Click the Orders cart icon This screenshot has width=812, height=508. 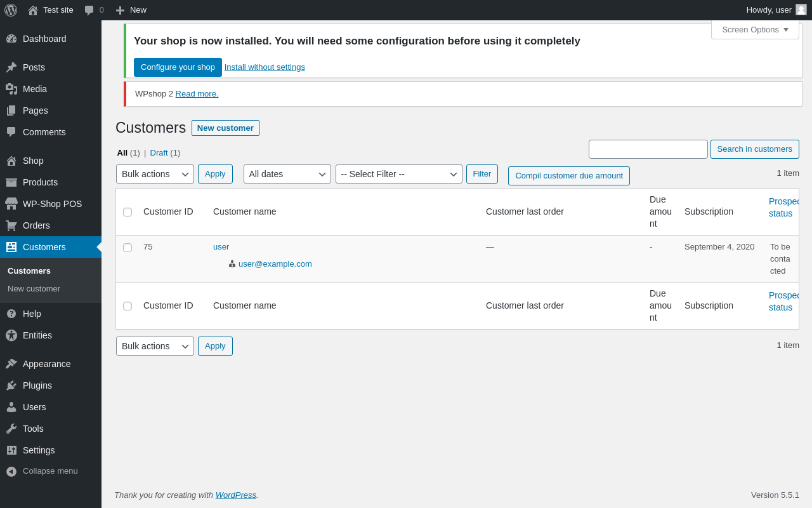[11, 225]
